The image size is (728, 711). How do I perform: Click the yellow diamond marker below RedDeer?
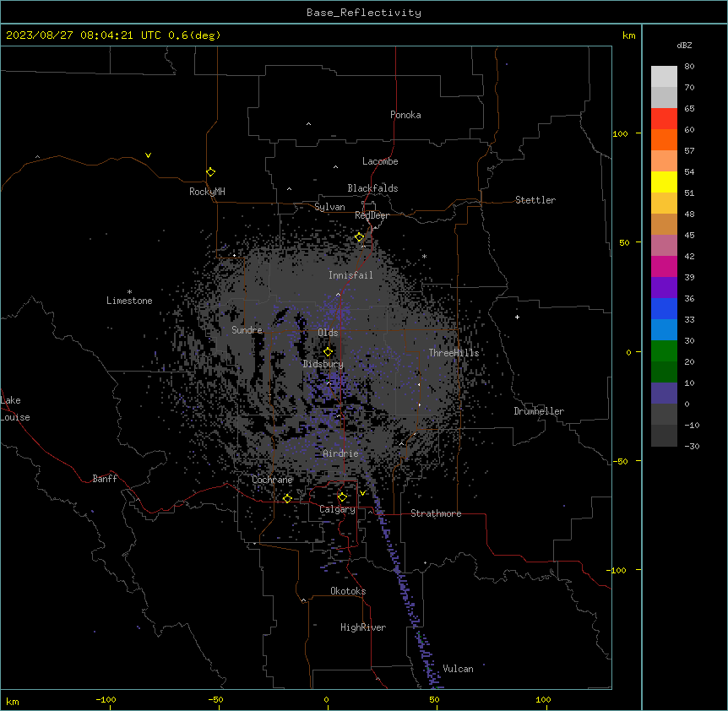coord(360,237)
